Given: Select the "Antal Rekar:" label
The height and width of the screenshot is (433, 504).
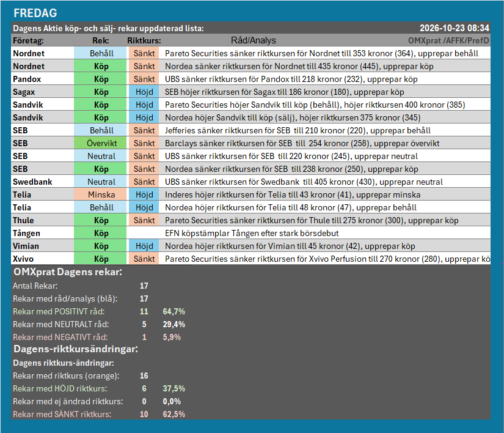Looking at the screenshot, I should click(x=35, y=286).
